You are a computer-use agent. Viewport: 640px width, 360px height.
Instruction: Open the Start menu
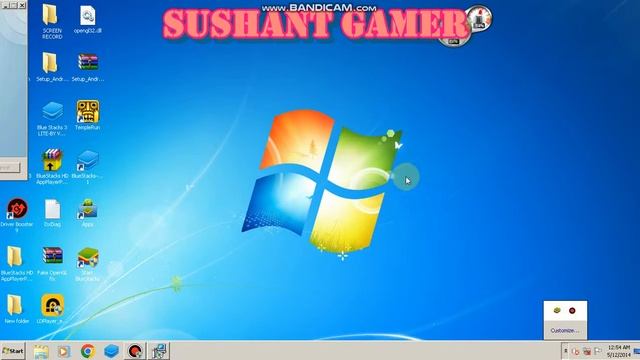(x=13, y=351)
